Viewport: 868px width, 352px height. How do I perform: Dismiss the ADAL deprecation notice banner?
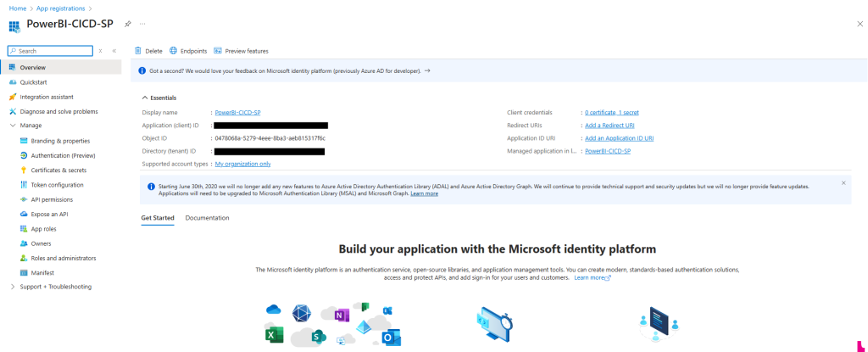(843, 182)
